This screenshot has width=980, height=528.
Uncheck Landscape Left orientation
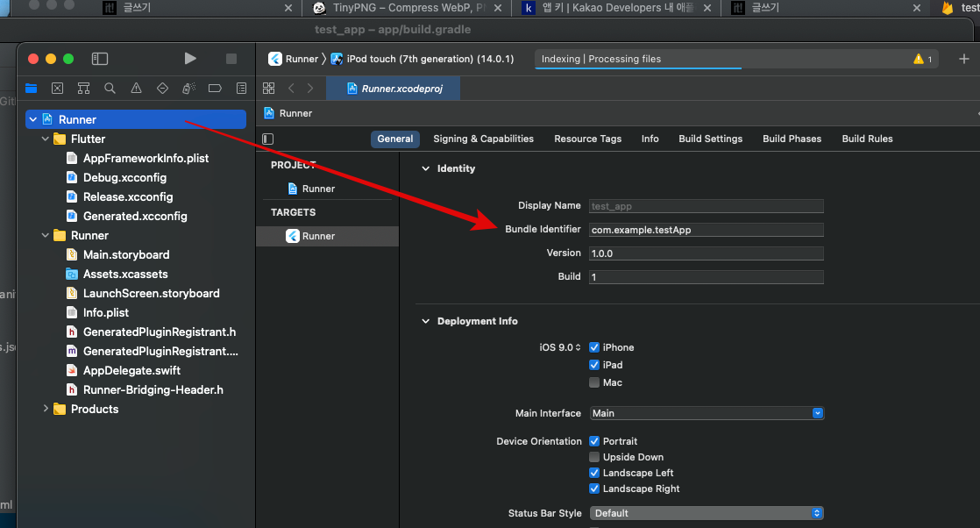[x=594, y=473]
